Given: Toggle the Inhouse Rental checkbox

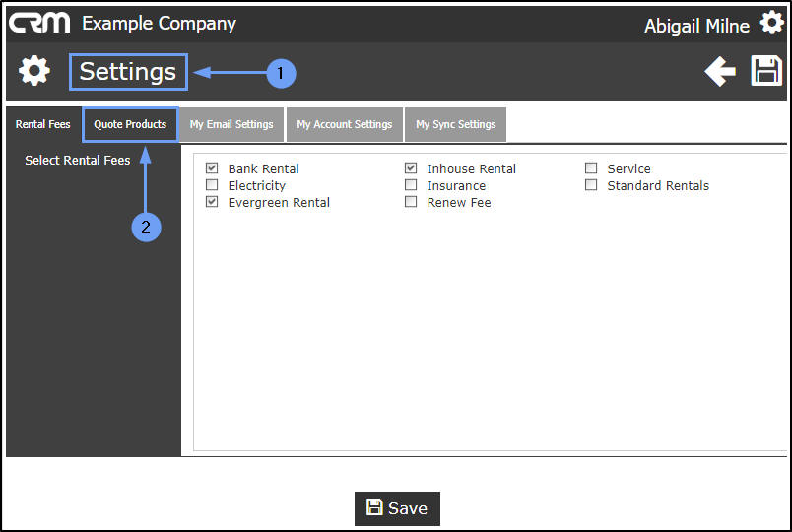Looking at the screenshot, I should point(411,168).
